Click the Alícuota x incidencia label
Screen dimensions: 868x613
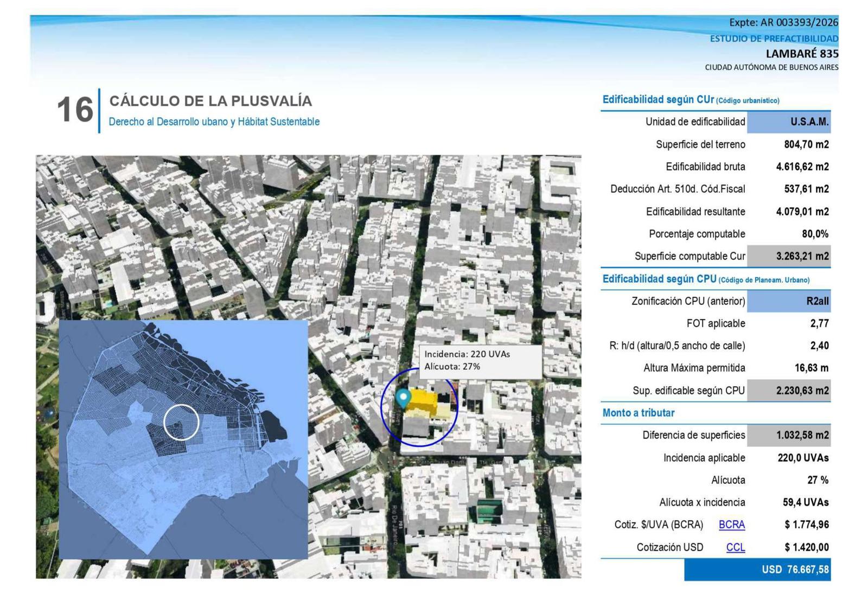coord(702,502)
